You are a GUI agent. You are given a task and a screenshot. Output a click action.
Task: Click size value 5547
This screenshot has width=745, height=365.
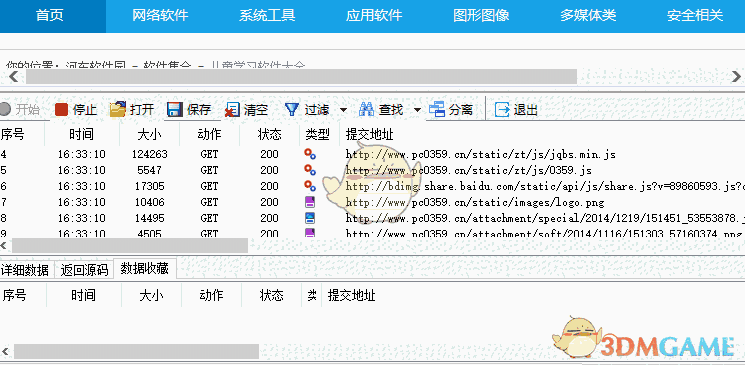[x=150, y=170]
